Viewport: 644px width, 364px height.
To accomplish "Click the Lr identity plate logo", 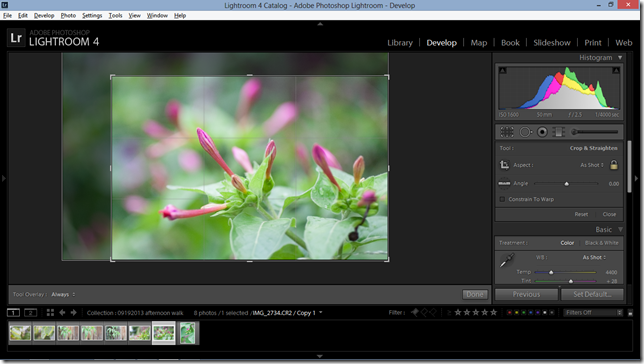I will pos(16,38).
